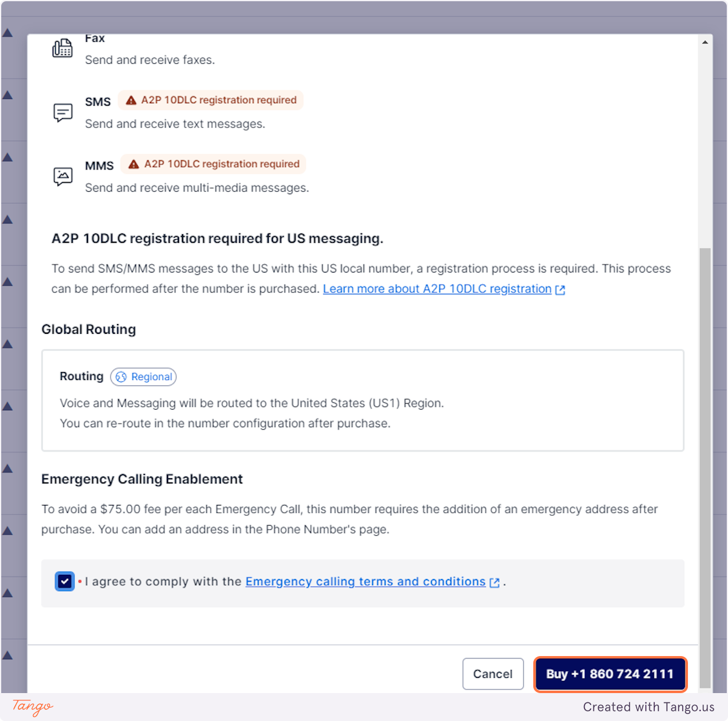Screen dimensions: 728x721
Task: Uncheck the emergency calling agreement checkbox
Action: 65,581
